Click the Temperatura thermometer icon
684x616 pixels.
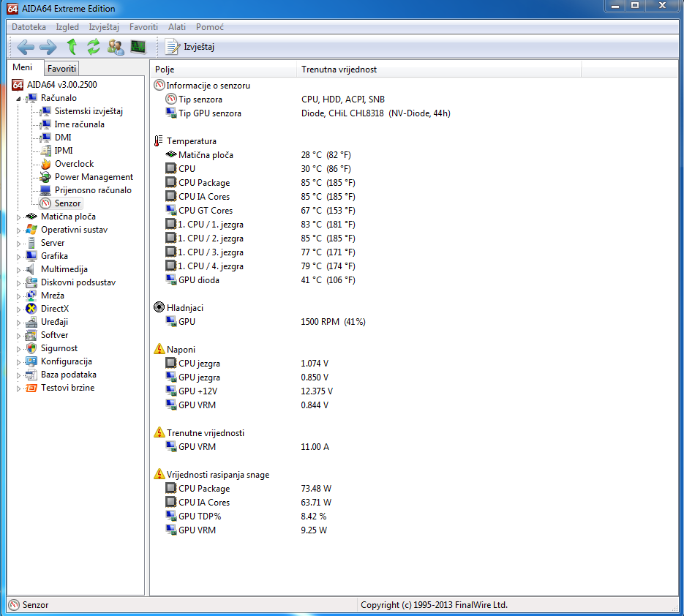coord(158,141)
